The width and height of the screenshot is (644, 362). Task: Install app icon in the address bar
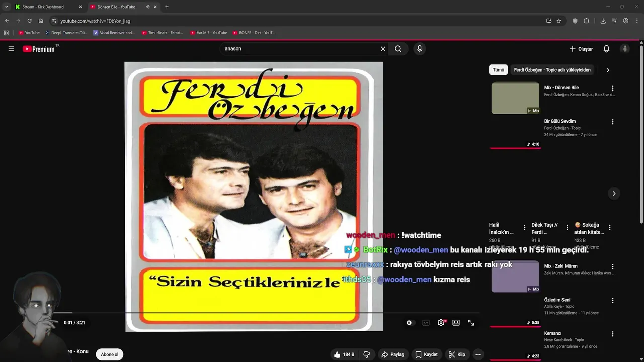[548, 21]
